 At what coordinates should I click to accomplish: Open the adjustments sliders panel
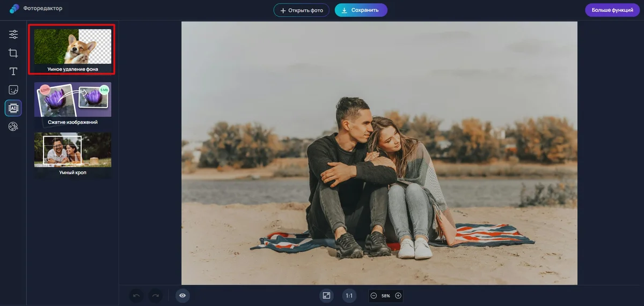click(x=13, y=35)
